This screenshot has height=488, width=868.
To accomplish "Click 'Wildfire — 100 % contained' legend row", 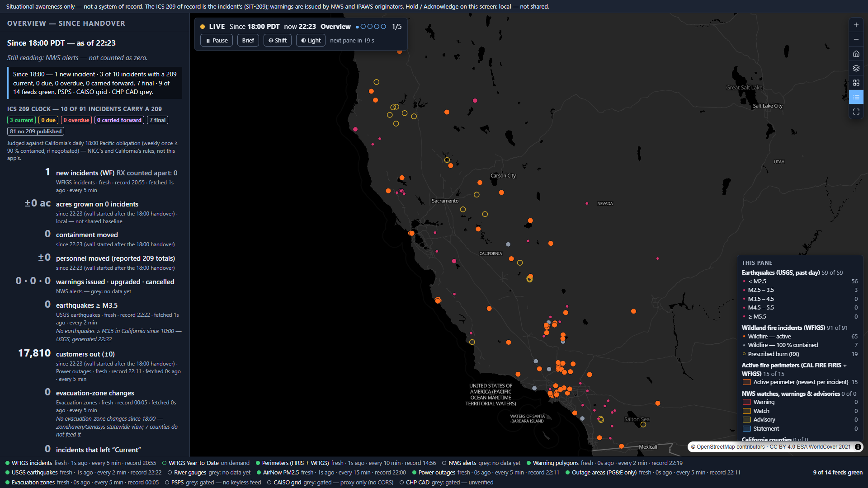I will (x=800, y=345).
